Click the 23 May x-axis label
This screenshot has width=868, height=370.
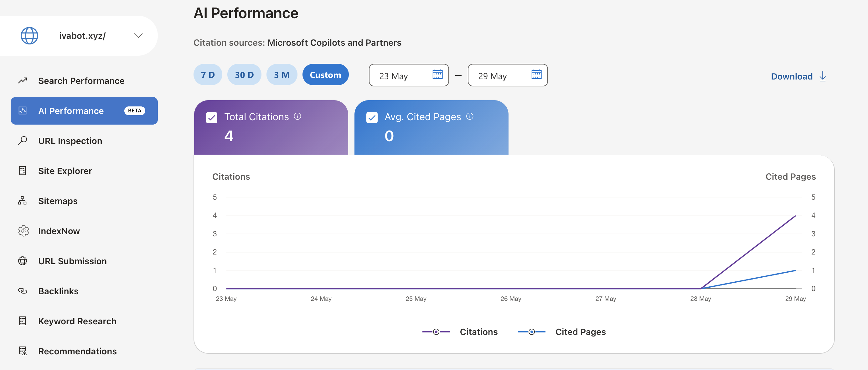pos(226,299)
